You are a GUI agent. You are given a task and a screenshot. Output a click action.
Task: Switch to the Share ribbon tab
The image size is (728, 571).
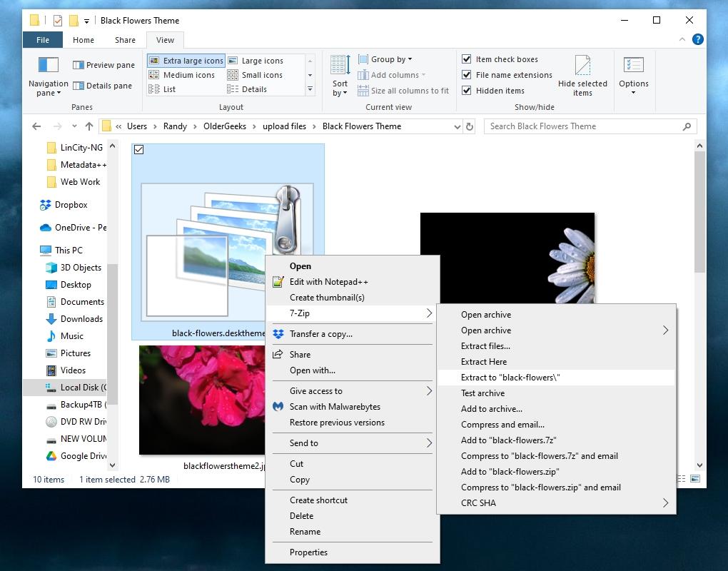coord(124,40)
